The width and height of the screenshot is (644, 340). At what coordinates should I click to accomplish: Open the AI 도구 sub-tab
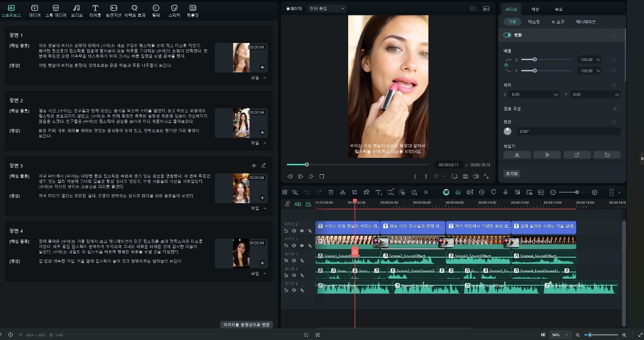(x=558, y=22)
